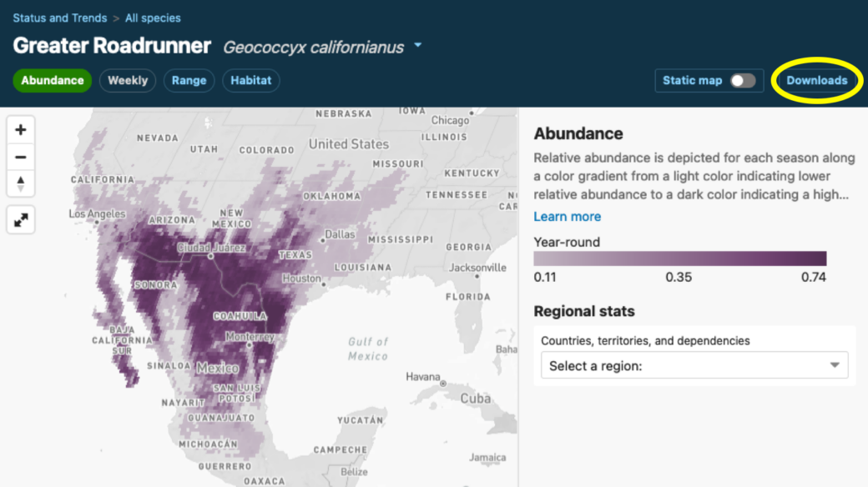Go to the All species breadcrumb

pos(154,18)
